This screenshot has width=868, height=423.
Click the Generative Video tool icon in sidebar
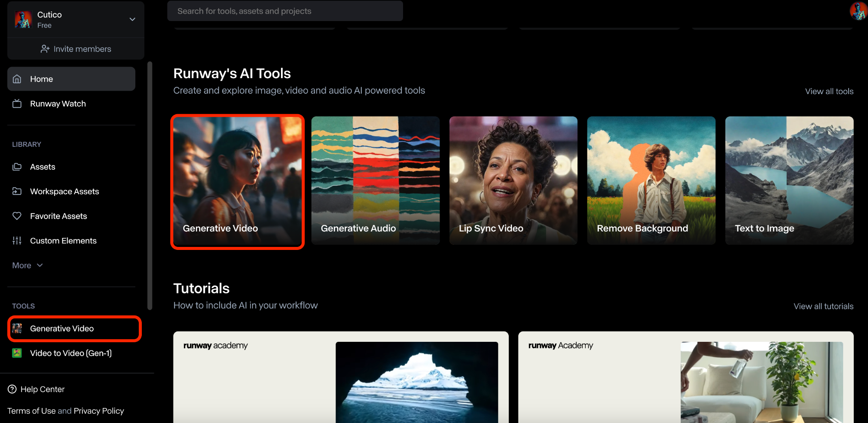pyautogui.click(x=17, y=329)
